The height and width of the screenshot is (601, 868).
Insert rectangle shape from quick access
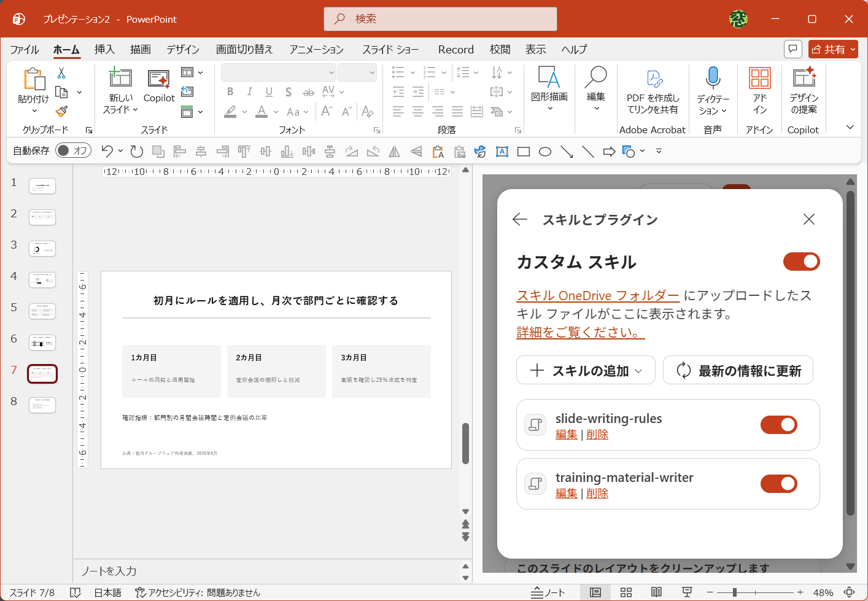[x=524, y=152]
